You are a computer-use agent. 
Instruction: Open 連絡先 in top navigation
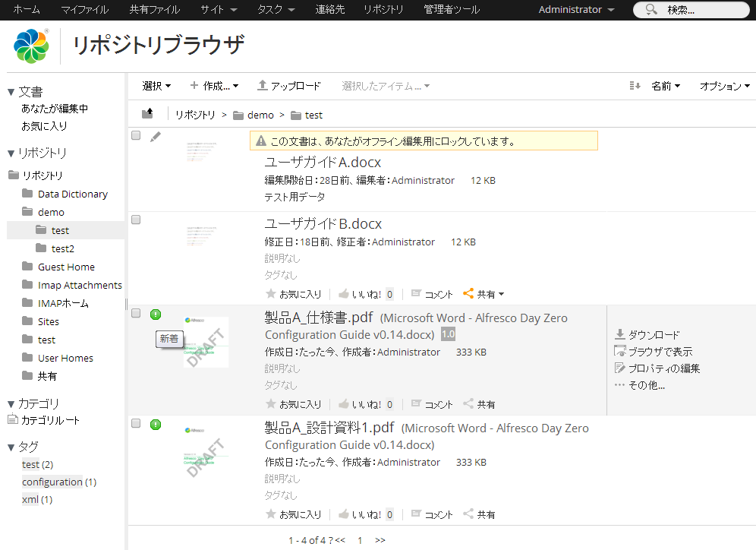click(x=329, y=10)
